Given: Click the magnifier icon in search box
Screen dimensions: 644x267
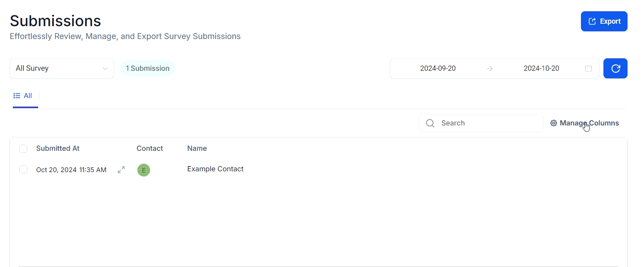Looking at the screenshot, I should (430, 123).
